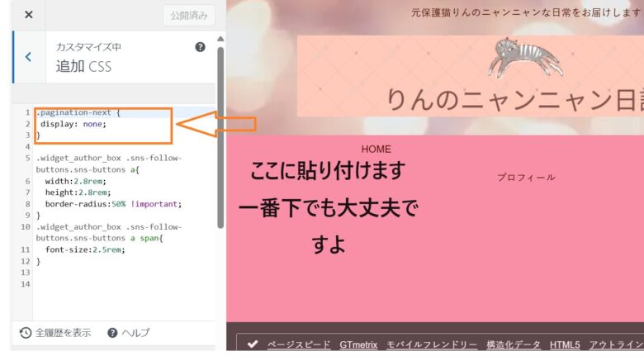Image resolution: width=644 pixels, height=361 pixels.
Task: Open the 構造化データ link
Action: [514, 344]
